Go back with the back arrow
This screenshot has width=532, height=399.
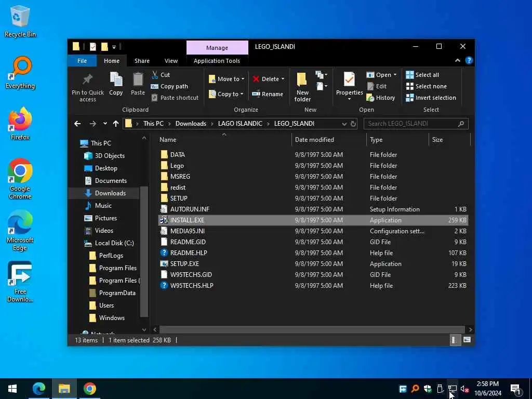click(x=77, y=124)
